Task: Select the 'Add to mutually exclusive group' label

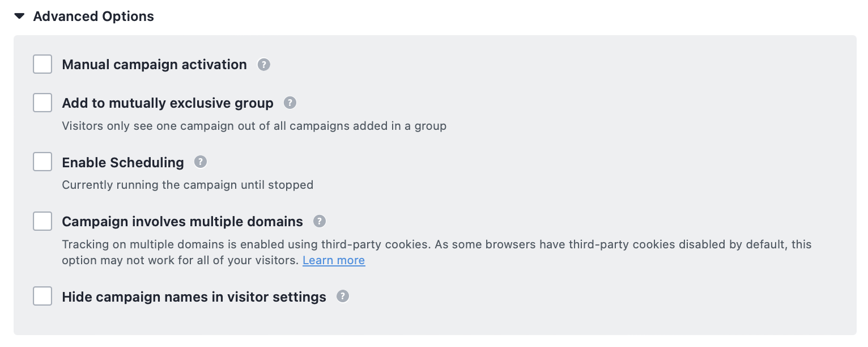Action: [168, 103]
